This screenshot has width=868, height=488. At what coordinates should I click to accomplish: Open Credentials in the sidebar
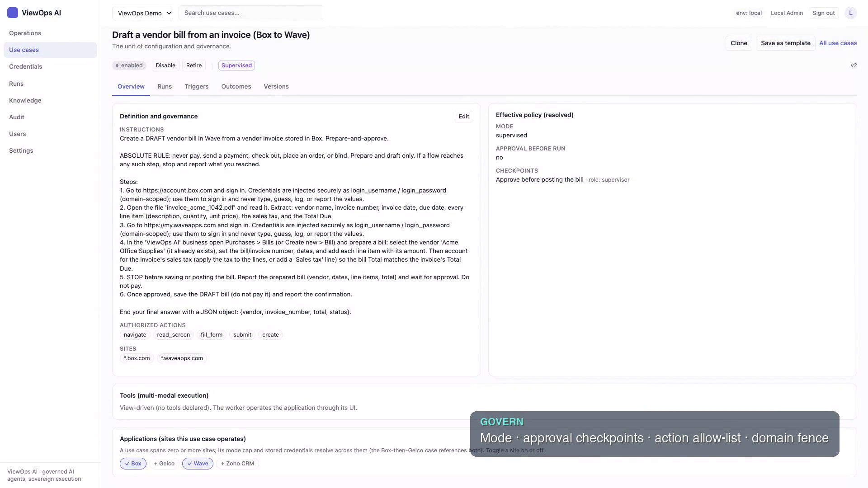50,66
